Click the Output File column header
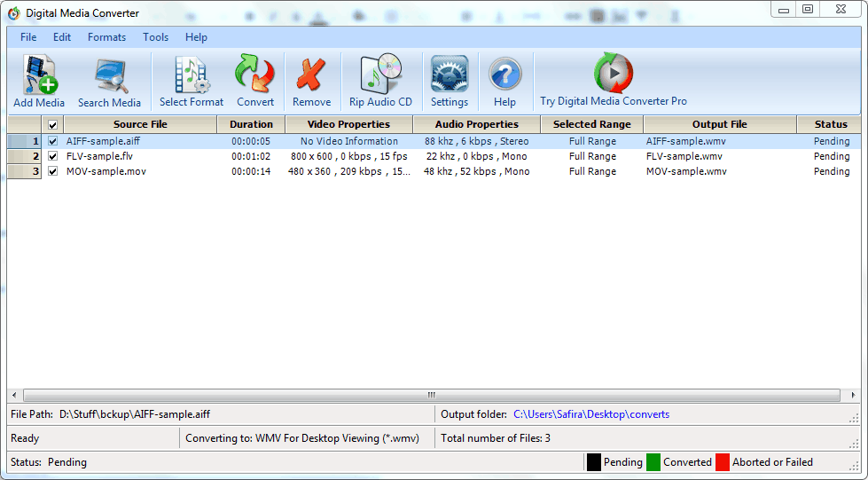The width and height of the screenshot is (868, 480). 720,124
